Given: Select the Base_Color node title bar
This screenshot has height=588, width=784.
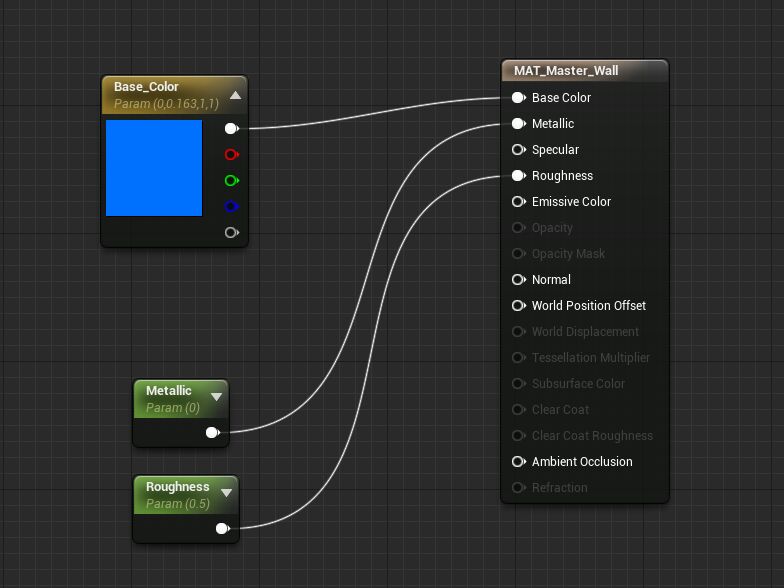Looking at the screenshot, I should 174,95.
